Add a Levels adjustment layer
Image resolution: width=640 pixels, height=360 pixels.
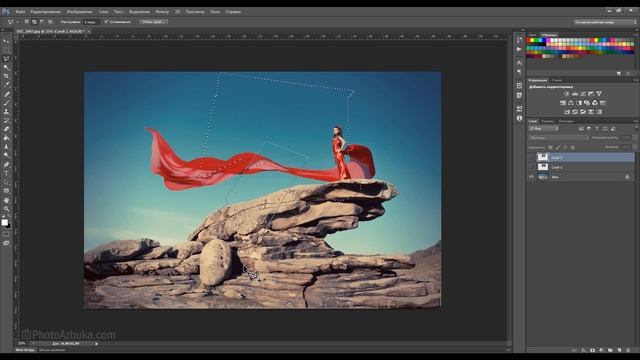point(575,94)
